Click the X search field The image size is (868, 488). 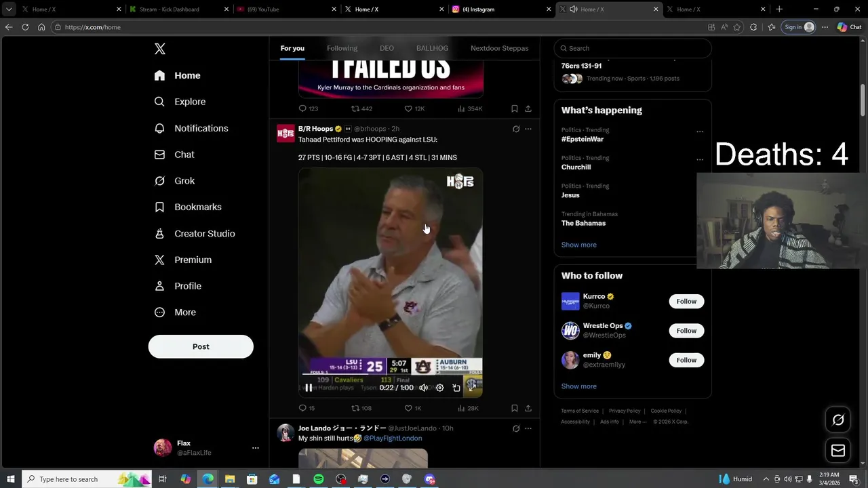point(633,48)
